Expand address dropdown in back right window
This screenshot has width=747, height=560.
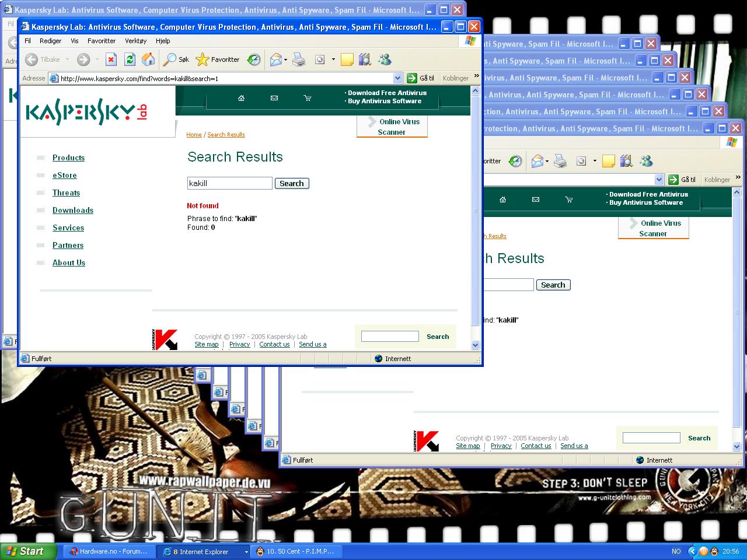(659, 180)
